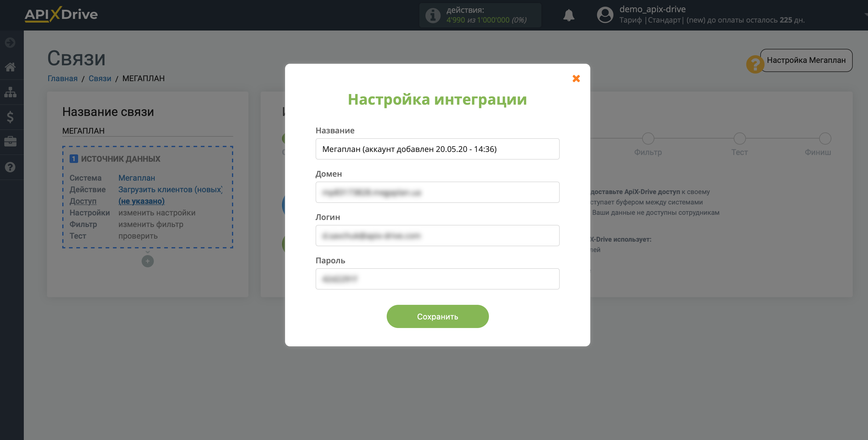Focus the Логин input field

pos(437,235)
